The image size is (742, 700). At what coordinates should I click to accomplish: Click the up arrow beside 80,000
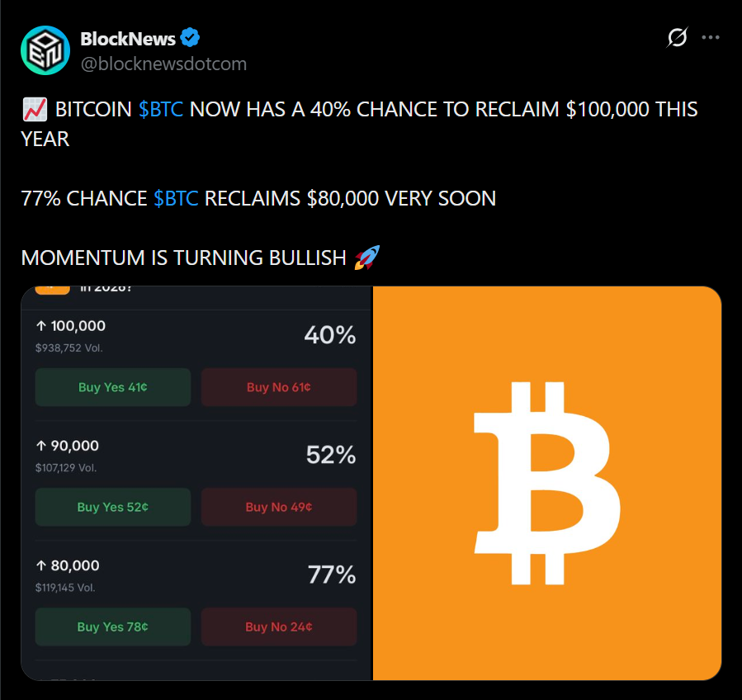point(41,565)
